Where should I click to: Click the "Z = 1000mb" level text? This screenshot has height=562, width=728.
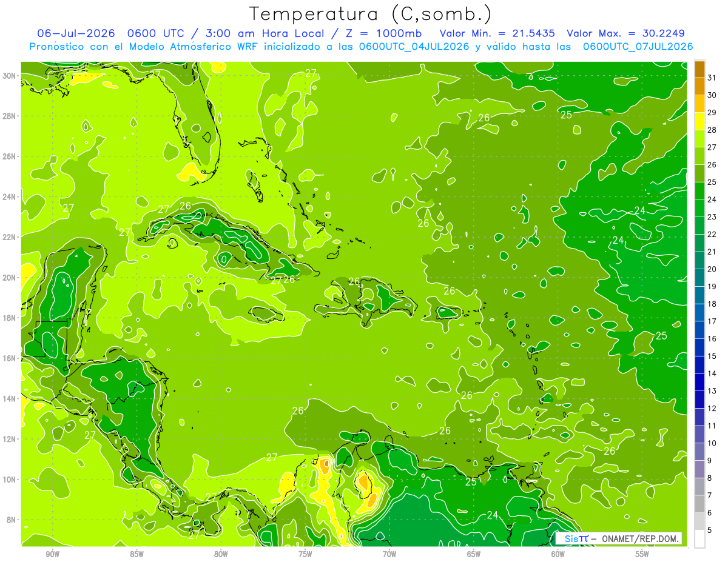pos(384,33)
